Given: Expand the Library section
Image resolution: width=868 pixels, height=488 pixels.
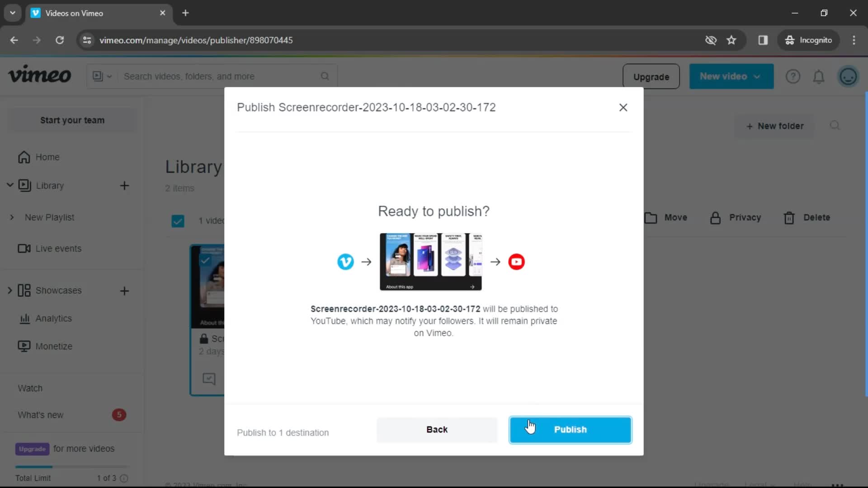Looking at the screenshot, I should (9, 185).
